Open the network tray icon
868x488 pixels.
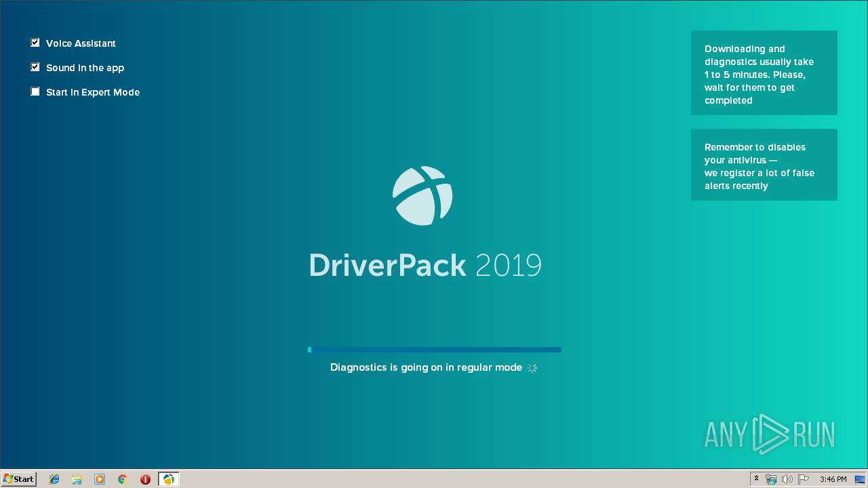point(771,479)
